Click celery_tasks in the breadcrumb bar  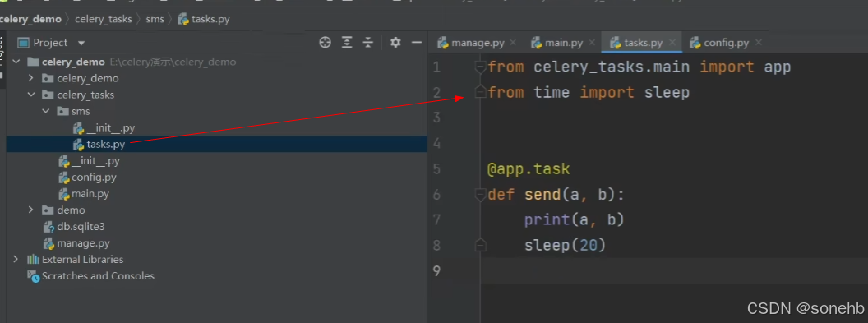(104, 20)
